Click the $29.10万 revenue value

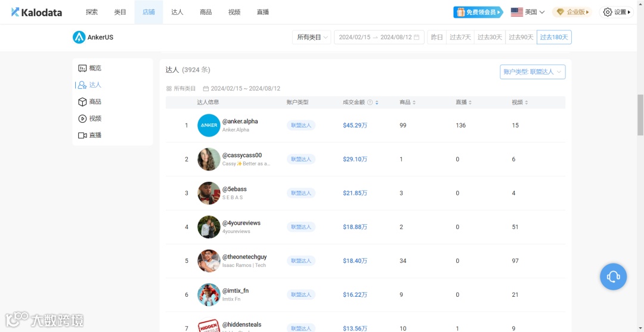[355, 159]
